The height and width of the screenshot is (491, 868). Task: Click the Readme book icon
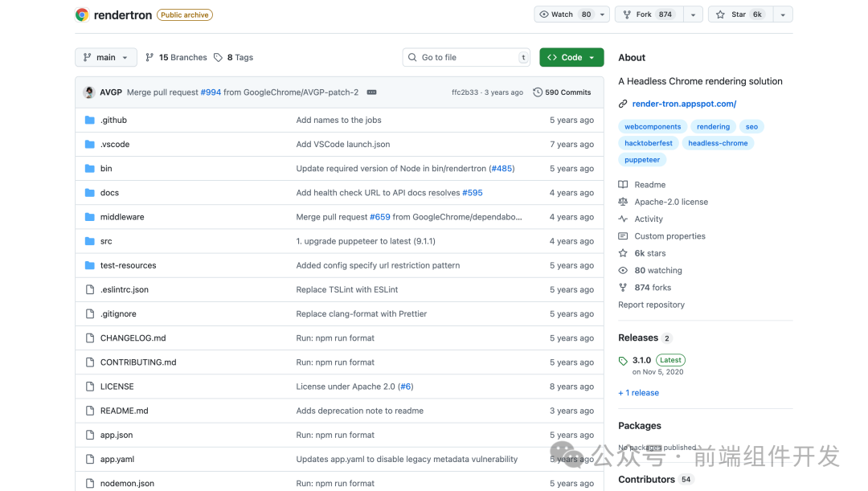[623, 184]
